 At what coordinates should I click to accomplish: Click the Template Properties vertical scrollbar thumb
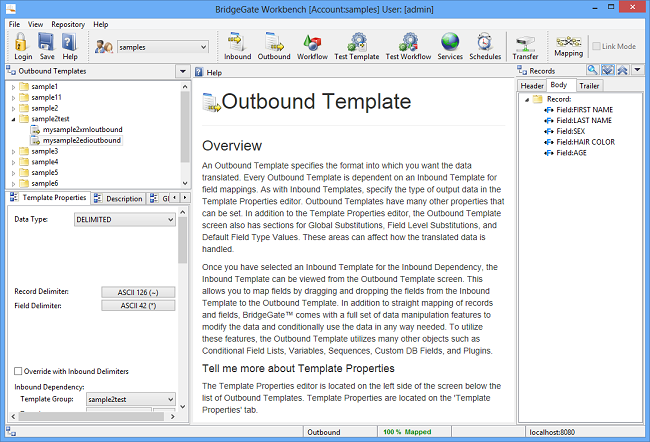183,240
